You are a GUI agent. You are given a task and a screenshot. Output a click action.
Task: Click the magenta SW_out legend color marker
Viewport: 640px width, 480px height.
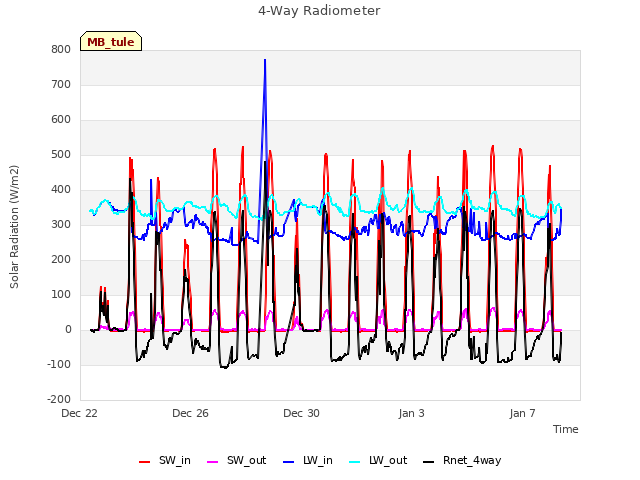click(x=213, y=462)
